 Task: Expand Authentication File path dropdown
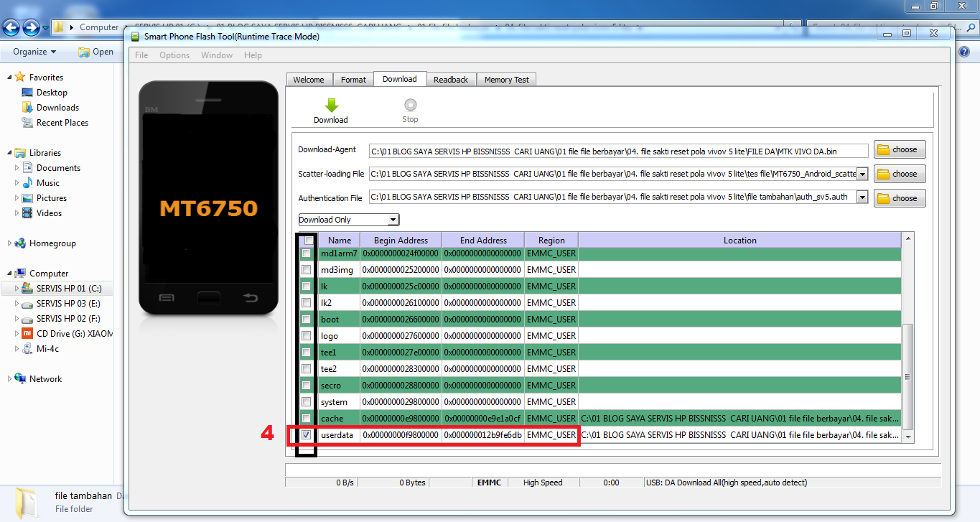862,197
